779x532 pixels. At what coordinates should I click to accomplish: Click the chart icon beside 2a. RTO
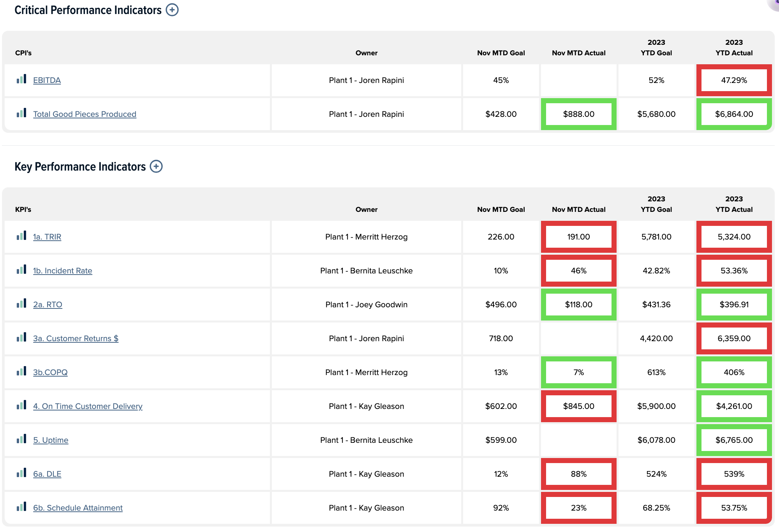[21, 304]
